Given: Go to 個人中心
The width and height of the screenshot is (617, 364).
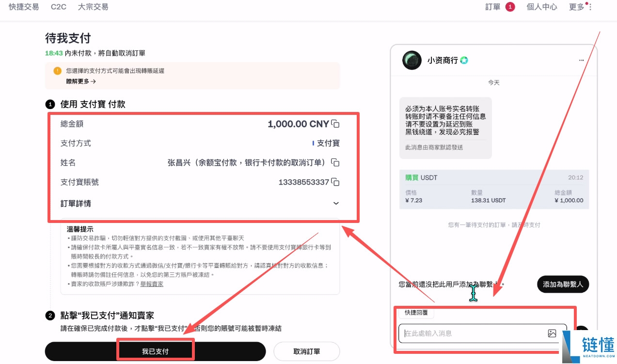Looking at the screenshot, I should tap(542, 7).
